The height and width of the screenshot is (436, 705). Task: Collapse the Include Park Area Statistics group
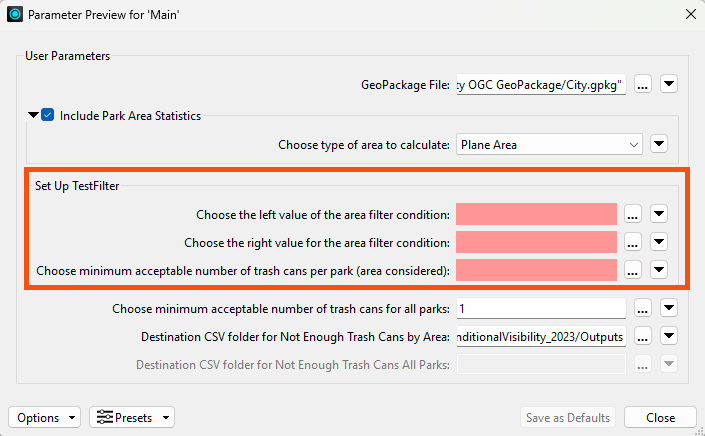[x=33, y=115]
